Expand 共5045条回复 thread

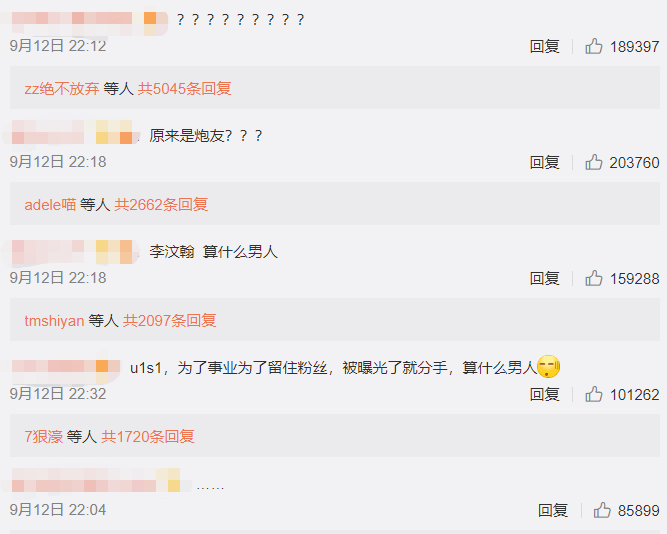(184, 89)
